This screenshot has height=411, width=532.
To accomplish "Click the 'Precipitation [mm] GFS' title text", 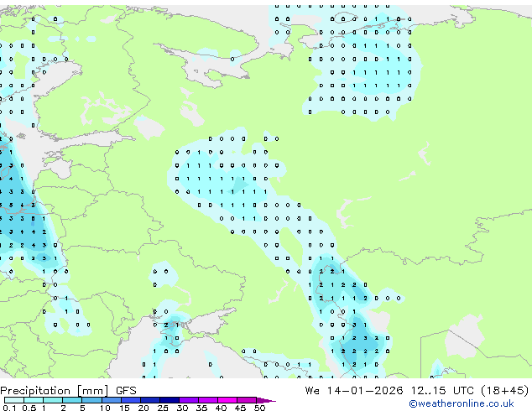I will tap(68, 391).
